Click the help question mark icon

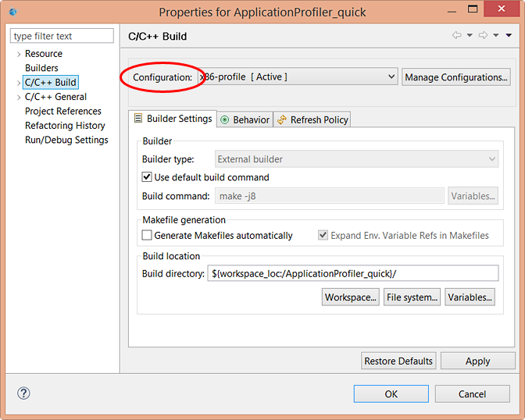23,393
